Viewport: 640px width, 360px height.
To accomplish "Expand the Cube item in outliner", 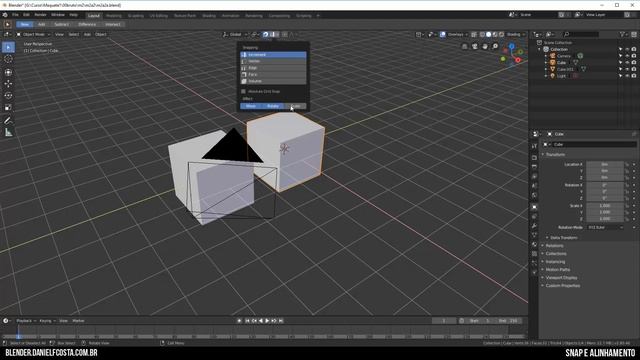I will click(x=546, y=62).
